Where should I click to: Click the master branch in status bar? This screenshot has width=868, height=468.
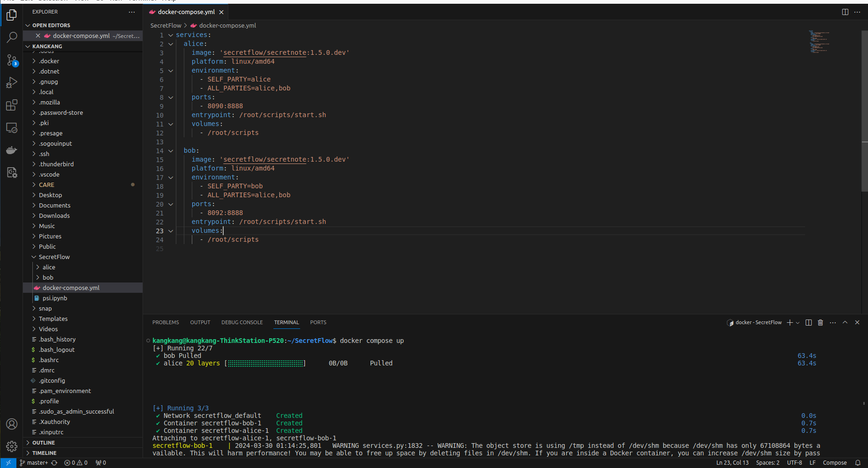pyautogui.click(x=34, y=463)
